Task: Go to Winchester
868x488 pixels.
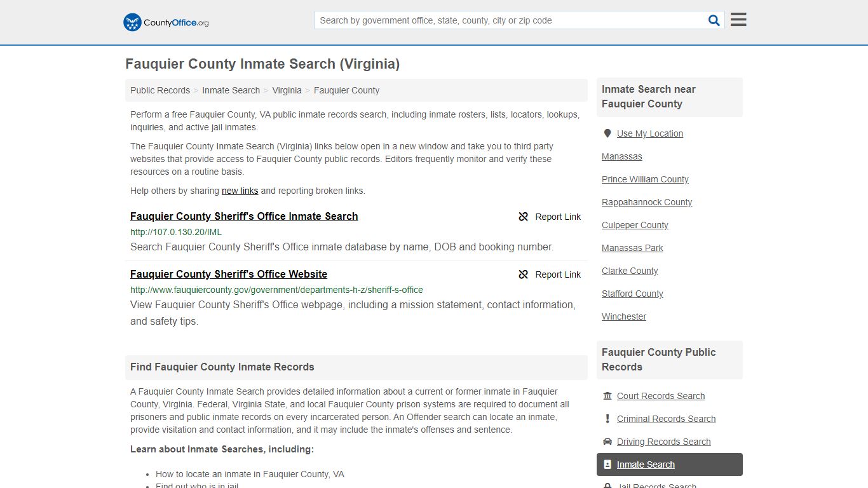Action: pos(624,316)
